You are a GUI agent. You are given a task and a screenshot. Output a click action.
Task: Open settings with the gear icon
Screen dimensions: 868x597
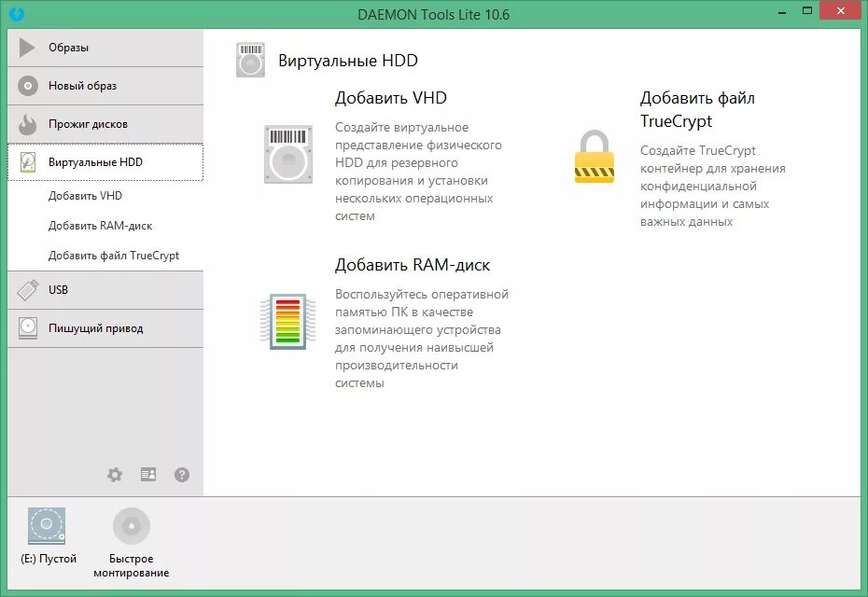[115, 475]
